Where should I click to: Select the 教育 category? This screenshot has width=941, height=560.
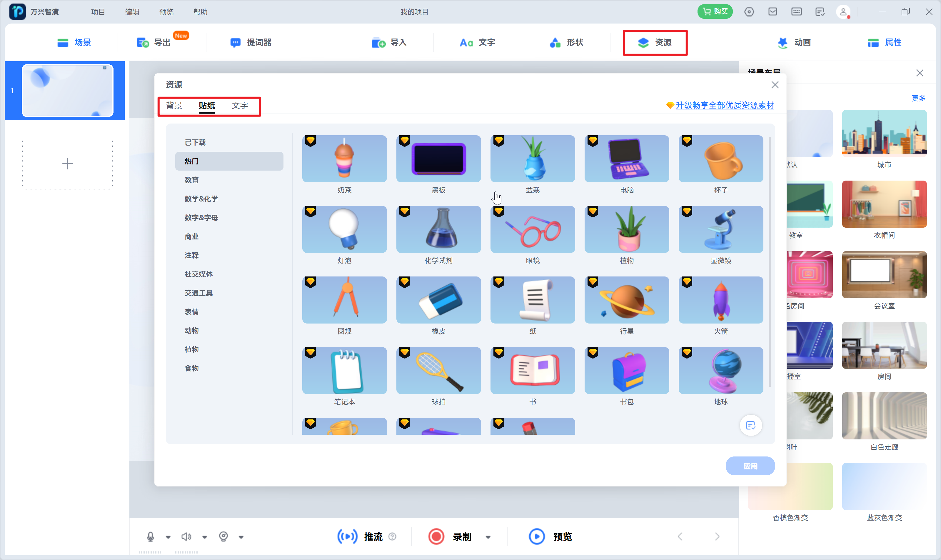pos(192,180)
